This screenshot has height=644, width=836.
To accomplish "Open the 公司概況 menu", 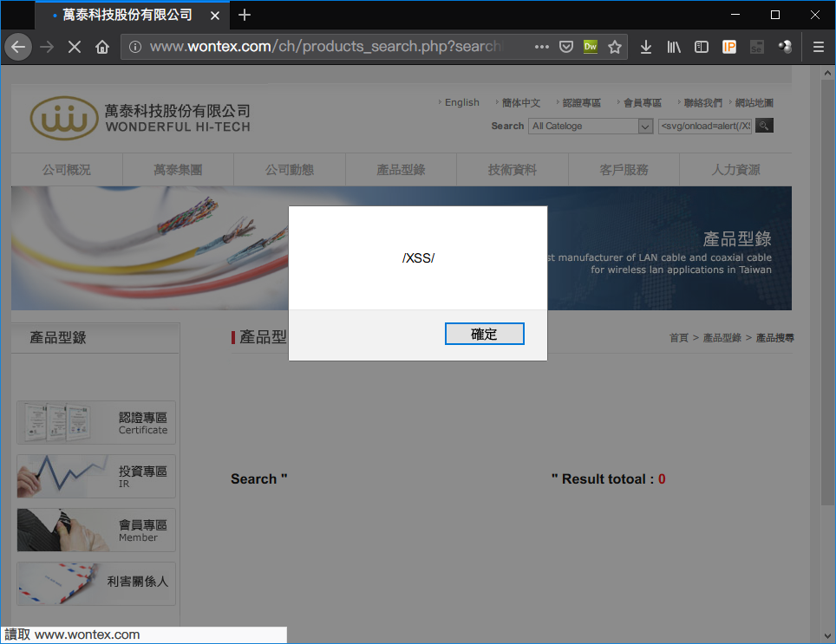I will (x=67, y=169).
